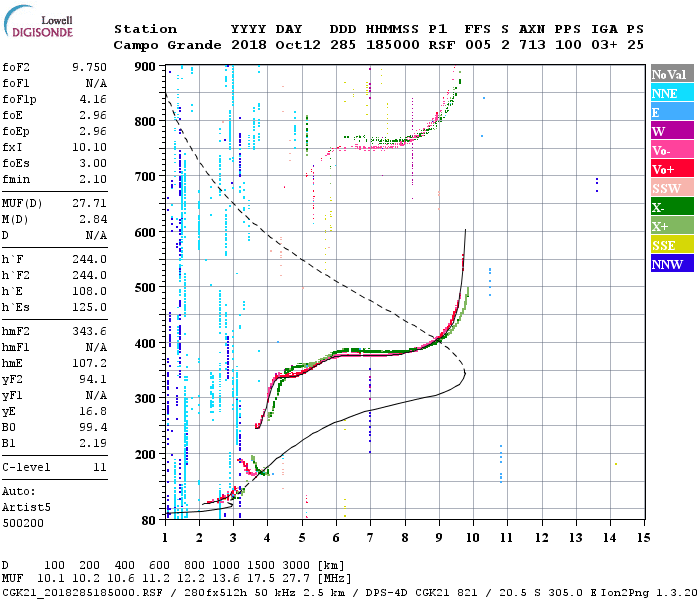This screenshot has height=600, width=700.
Task: Select the NoVal legend swatch
Action: click(672, 74)
